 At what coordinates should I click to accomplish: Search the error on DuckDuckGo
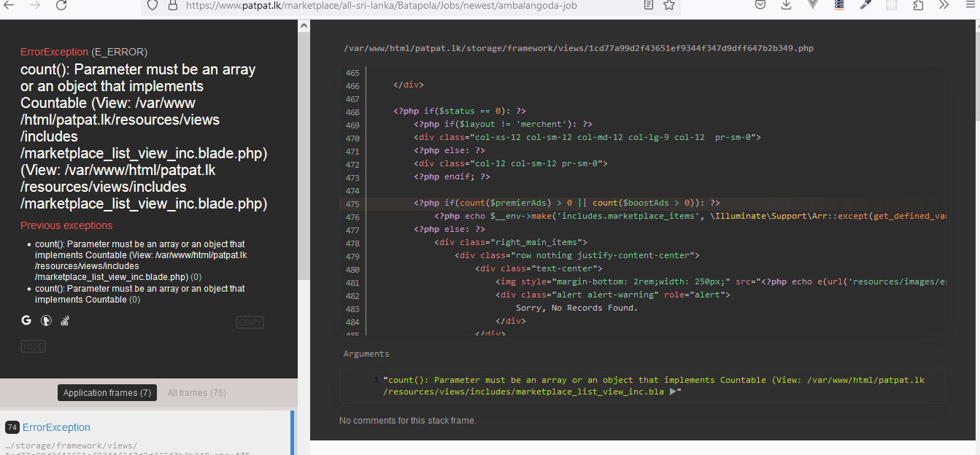(x=45, y=320)
